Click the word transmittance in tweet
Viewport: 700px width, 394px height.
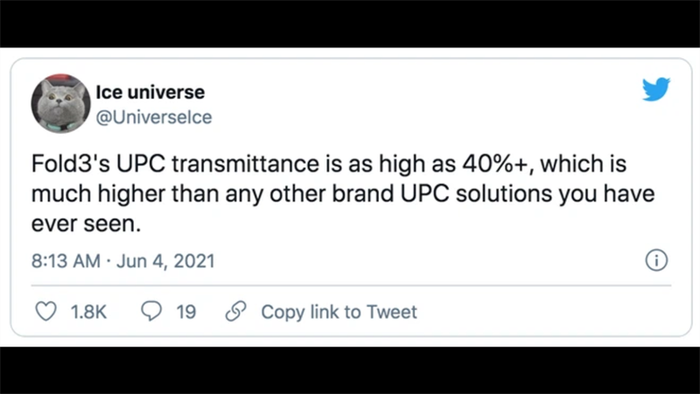[x=245, y=164]
